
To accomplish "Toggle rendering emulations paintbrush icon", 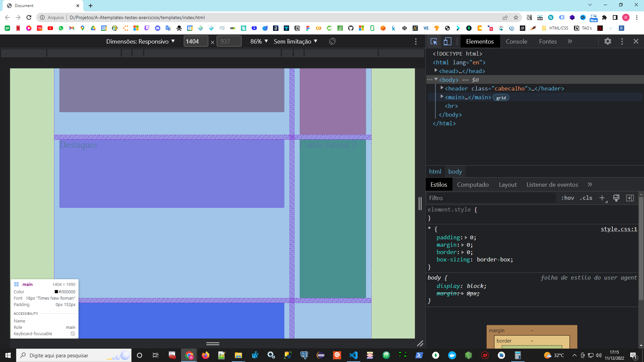I will click(x=616, y=198).
